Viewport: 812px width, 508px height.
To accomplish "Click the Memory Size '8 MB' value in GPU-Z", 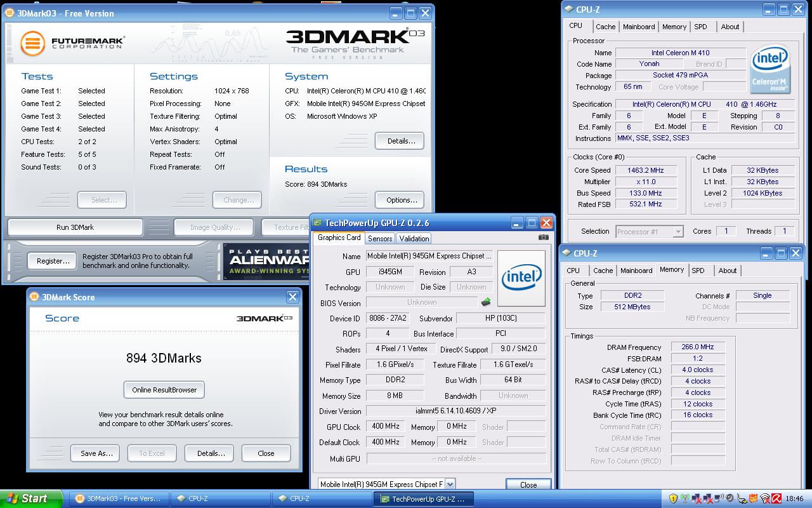I will (395, 395).
